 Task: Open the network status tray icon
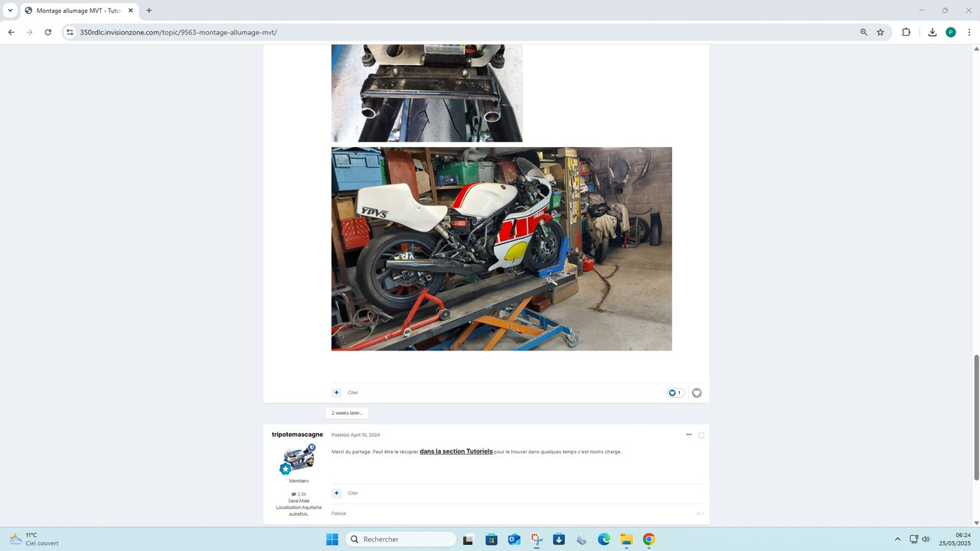click(914, 540)
